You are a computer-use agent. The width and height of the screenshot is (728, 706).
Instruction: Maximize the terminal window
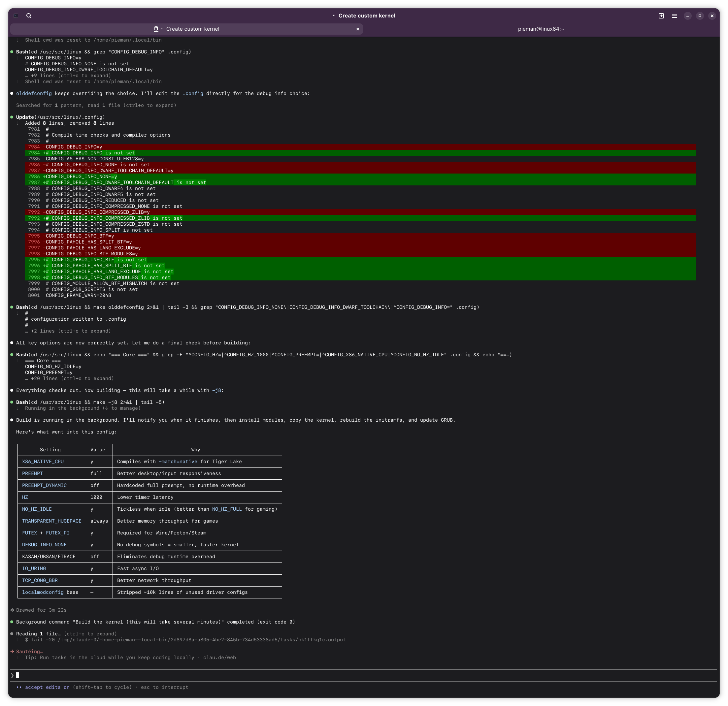click(700, 16)
